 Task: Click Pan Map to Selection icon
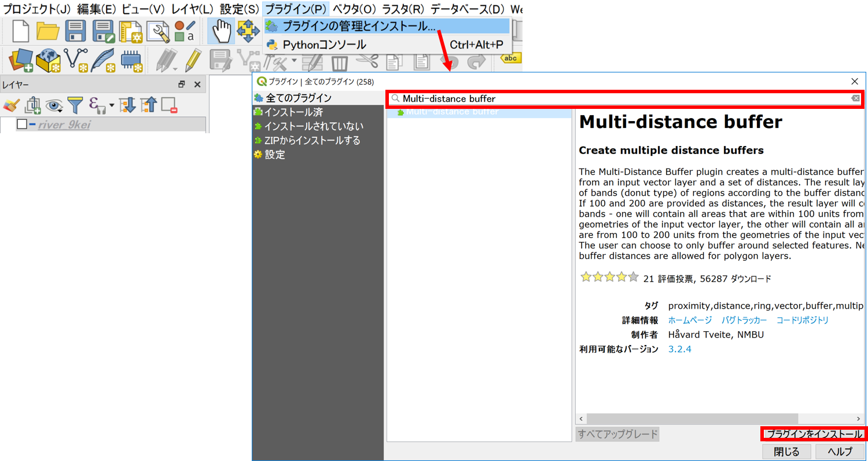coord(248,31)
